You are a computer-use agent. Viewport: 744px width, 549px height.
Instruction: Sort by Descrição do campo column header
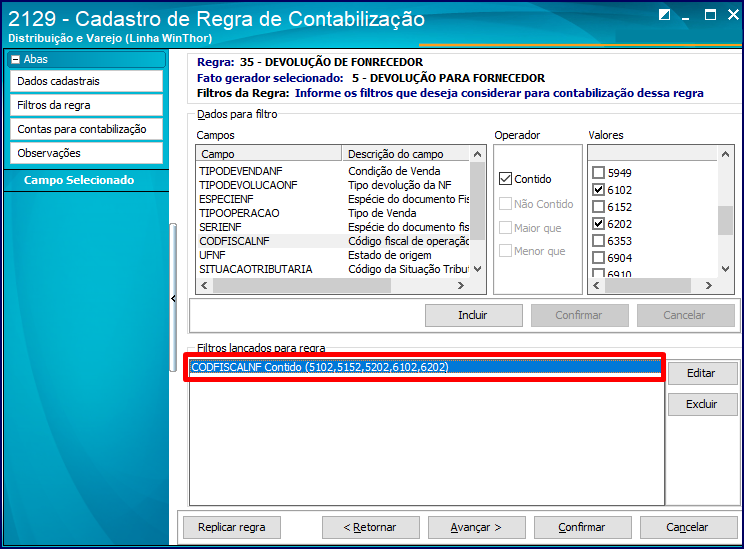pos(406,154)
